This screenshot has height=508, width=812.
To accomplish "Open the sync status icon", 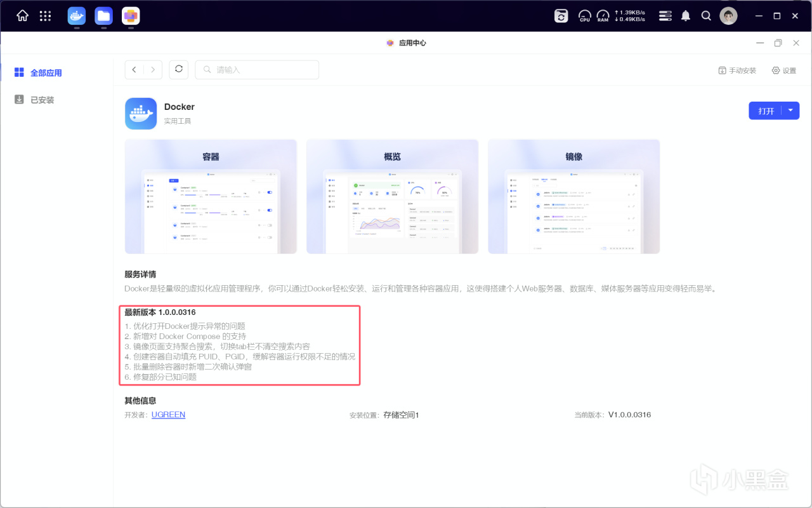I will [x=561, y=16].
